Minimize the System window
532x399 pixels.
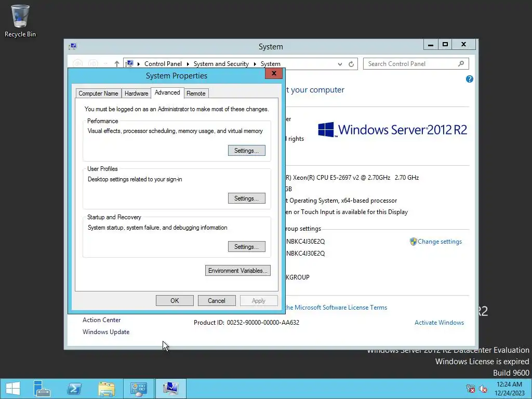[x=431, y=45]
